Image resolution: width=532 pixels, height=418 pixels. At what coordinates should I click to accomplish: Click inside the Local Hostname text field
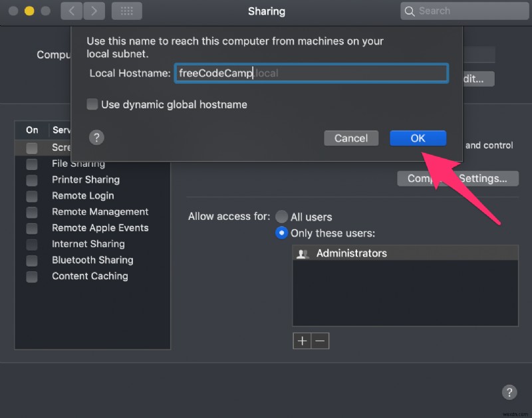click(x=311, y=73)
